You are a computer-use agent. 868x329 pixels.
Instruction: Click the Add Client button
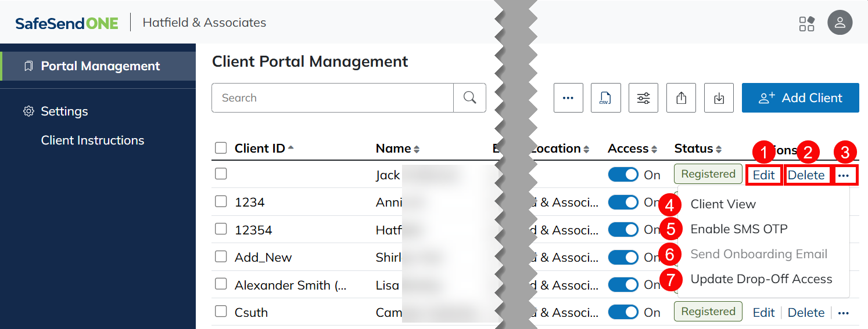click(800, 97)
